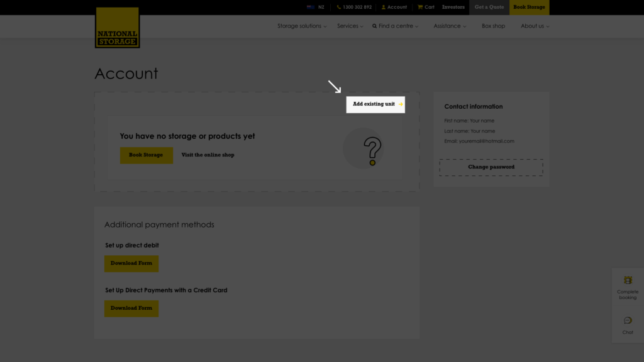
Task: Click Get a Quote in header
Action: (x=489, y=8)
